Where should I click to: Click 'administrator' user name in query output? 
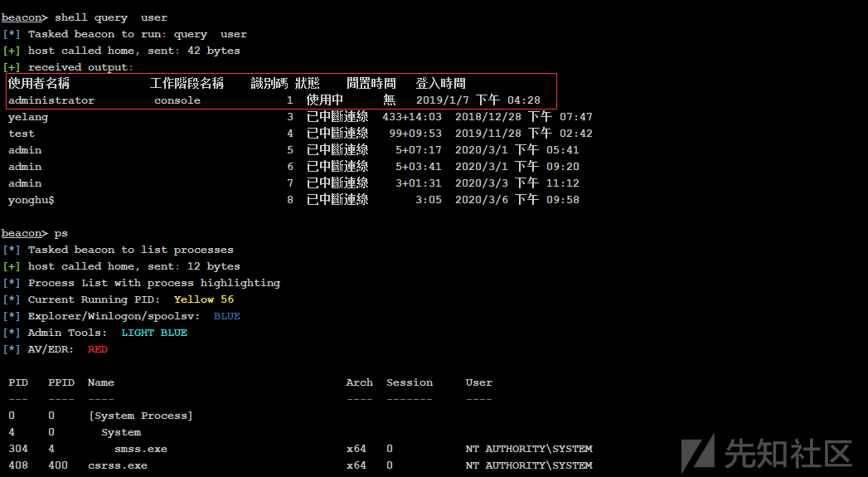coord(51,100)
